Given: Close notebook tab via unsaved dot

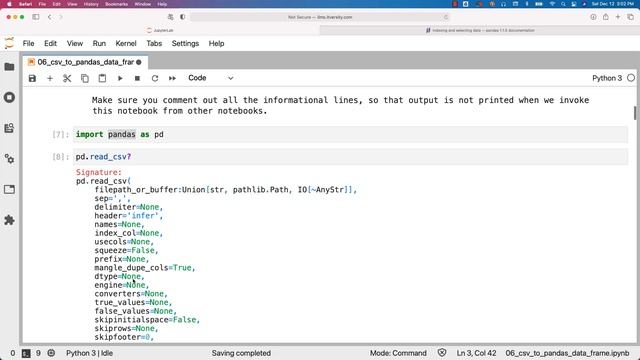Looking at the screenshot, I should pos(139,62).
